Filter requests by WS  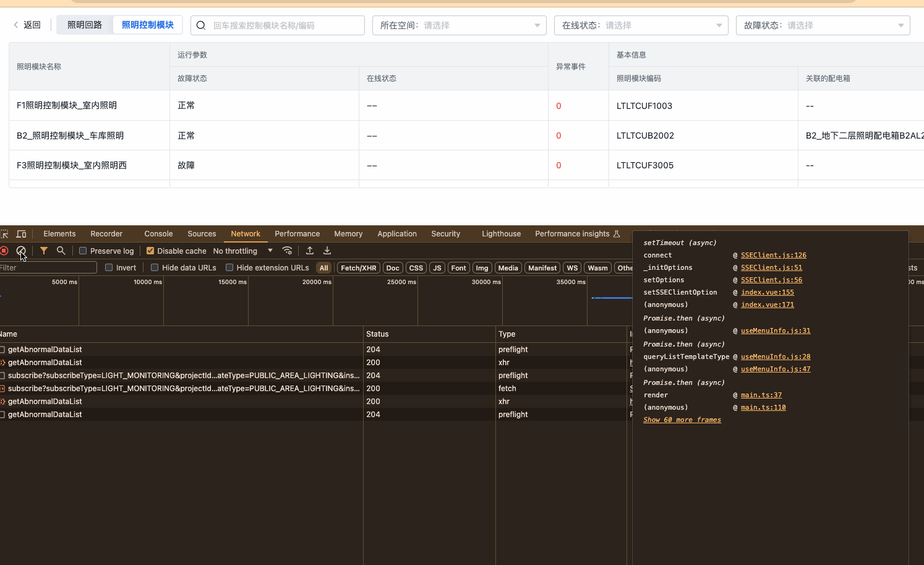[x=573, y=268]
